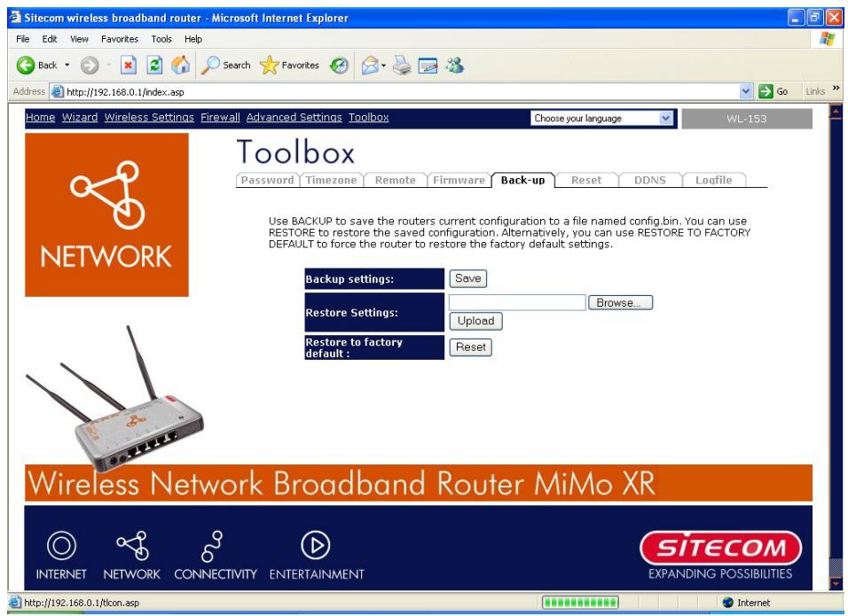Image resolution: width=848 pixels, height=616 pixels.
Task: Open the Messenger people icon
Action: point(455,66)
